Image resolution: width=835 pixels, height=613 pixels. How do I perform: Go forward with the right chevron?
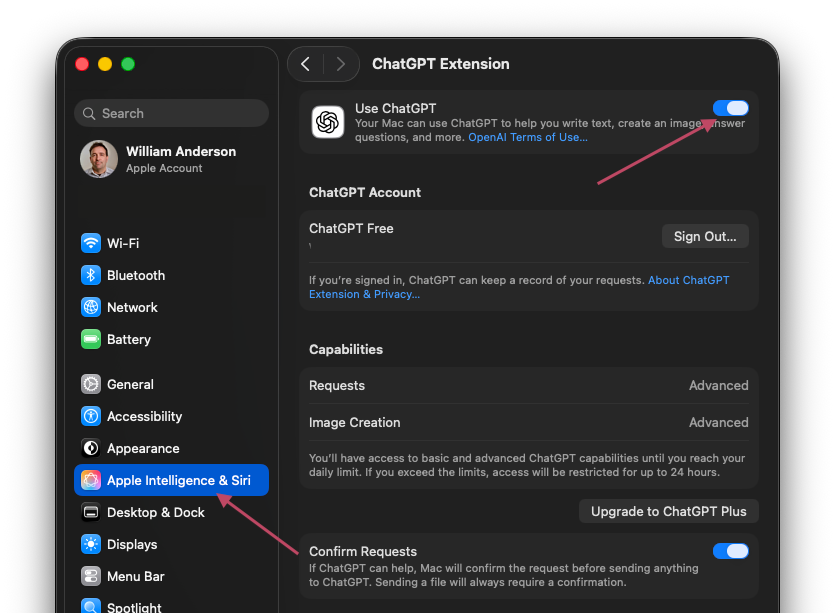[341, 64]
